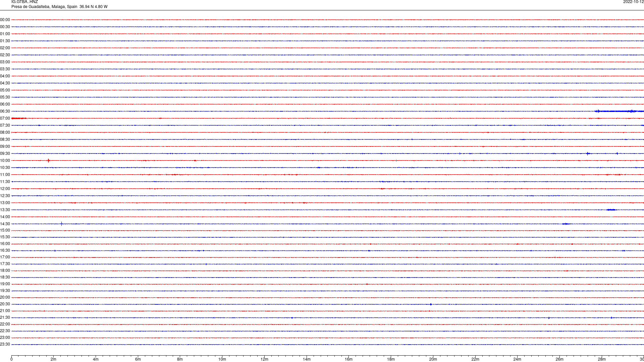
Task: Click the 01:00 time row label
Action: click(x=5, y=34)
